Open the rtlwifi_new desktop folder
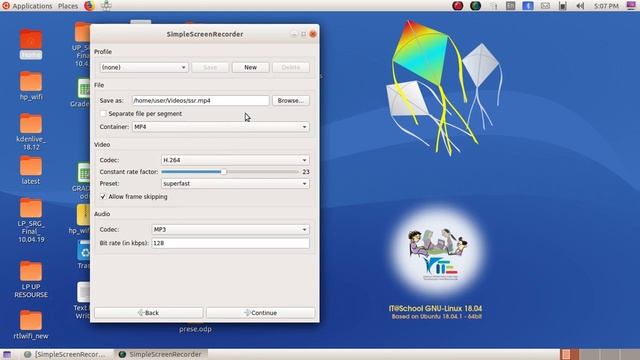The width and height of the screenshot is (640, 360). point(31,324)
